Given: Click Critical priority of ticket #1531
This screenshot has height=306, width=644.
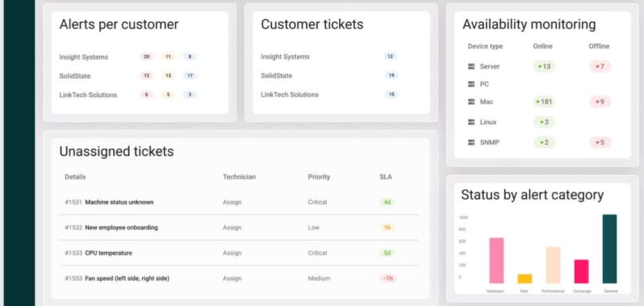Looking at the screenshot, I should 318,202.
